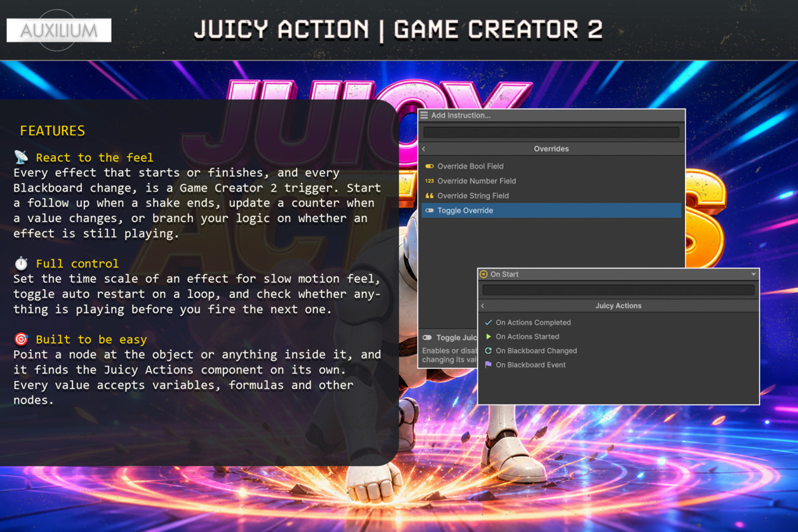
Task: Click the FEATURES heading
Action: point(53,130)
